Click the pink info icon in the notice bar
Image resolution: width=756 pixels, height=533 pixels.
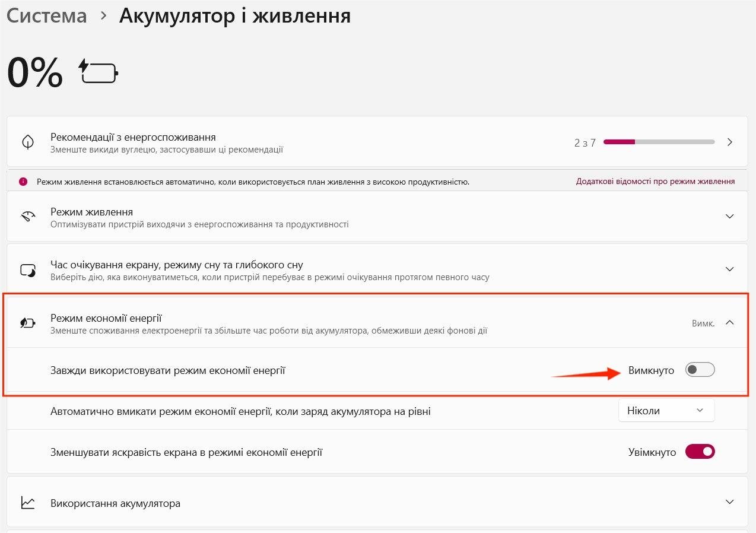click(x=23, y=182)
